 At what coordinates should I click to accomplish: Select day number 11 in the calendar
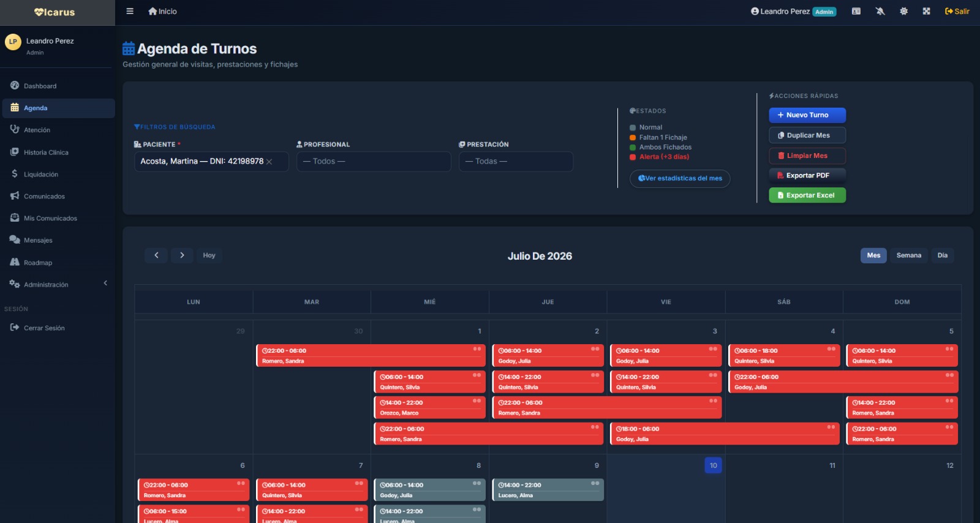click(x=832, y=465)
